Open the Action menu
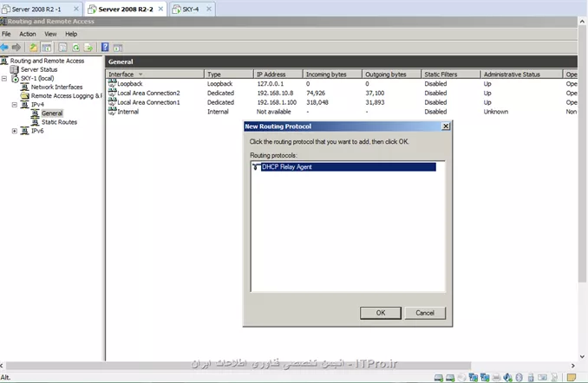The height and width of the screenshot is (383, 588). pyautogui.click(x=28, y=34)
